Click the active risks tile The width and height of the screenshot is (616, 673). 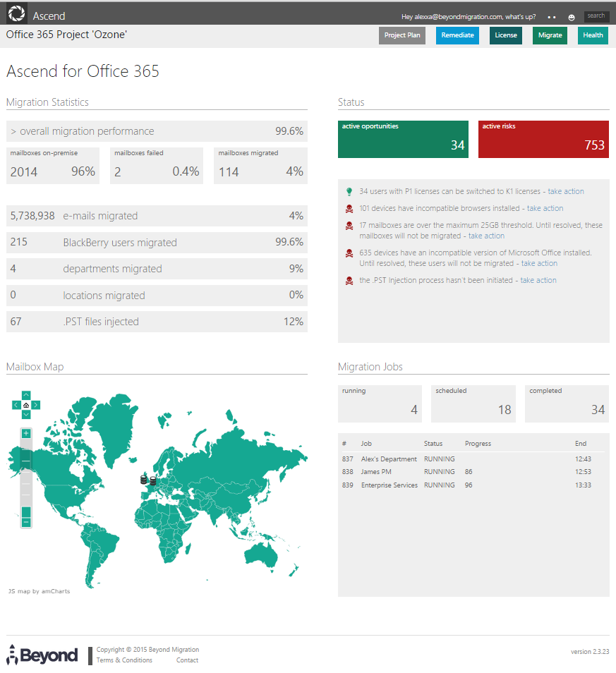[543, 139]
